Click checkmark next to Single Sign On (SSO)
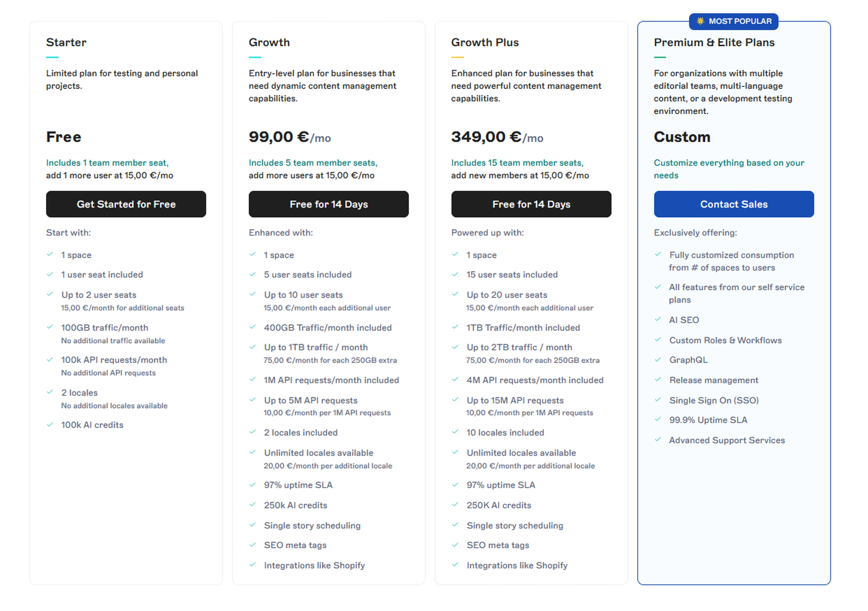 (658, 400)
